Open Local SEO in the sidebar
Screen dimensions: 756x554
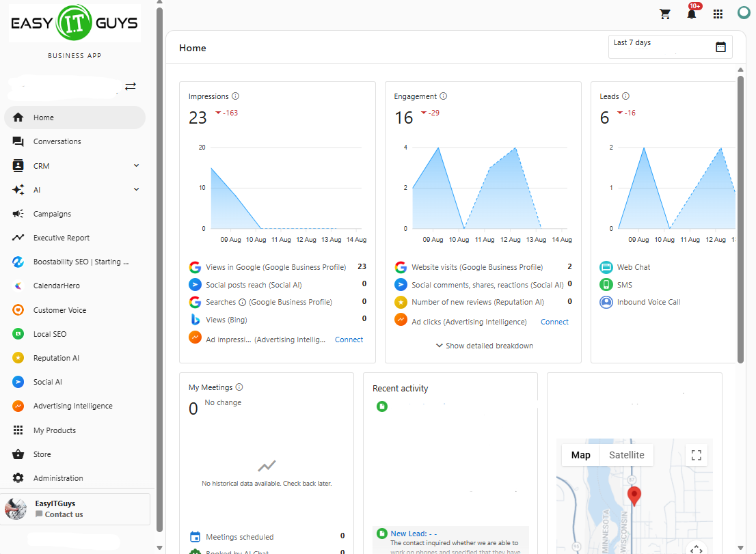[75, 334]
